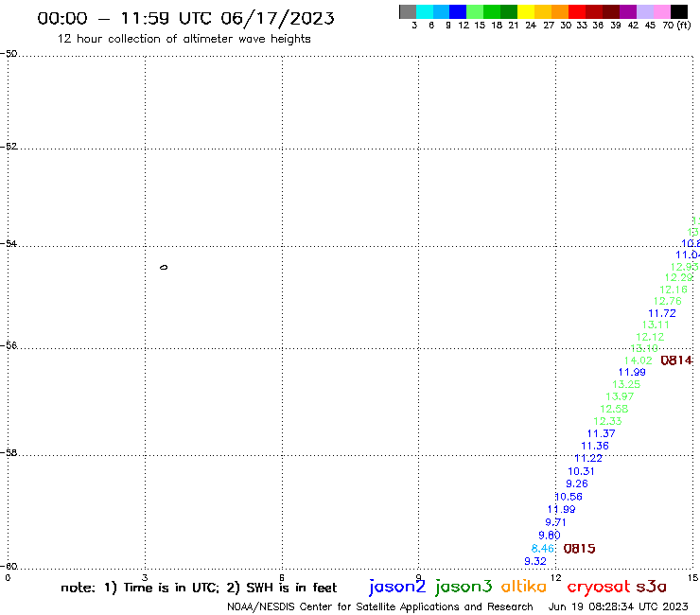Click the gray swatch in the color scale
Screen dimensions: 700x615
pyautogui.click(x=408, y=11)
